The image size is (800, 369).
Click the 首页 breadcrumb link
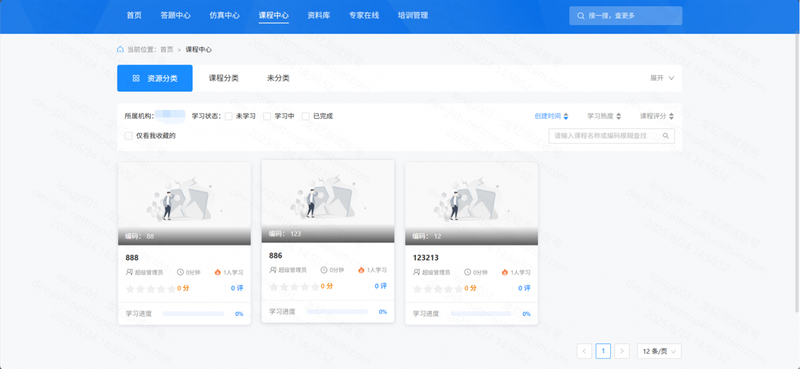(167, 50)
